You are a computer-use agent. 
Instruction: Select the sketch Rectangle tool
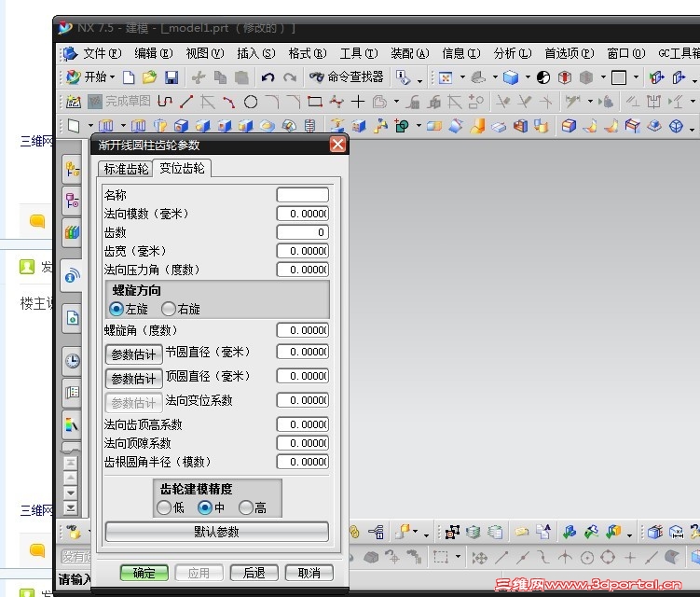tap(315, 102)
